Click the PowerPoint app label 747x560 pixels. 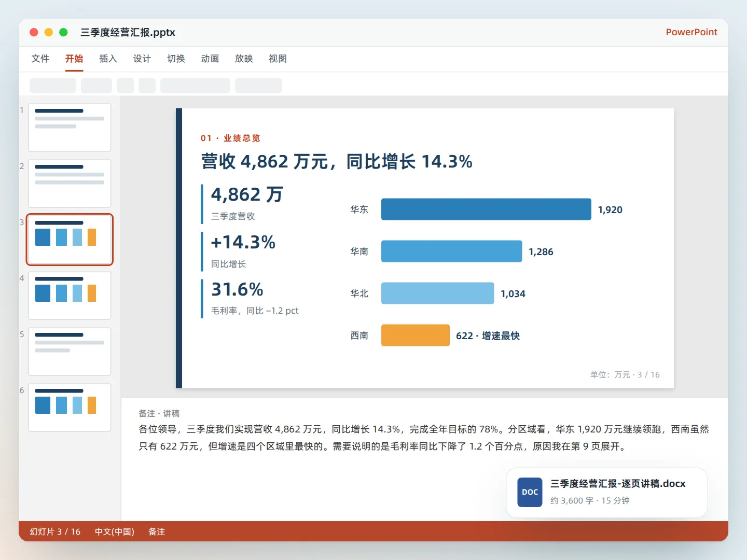[691, 32]
